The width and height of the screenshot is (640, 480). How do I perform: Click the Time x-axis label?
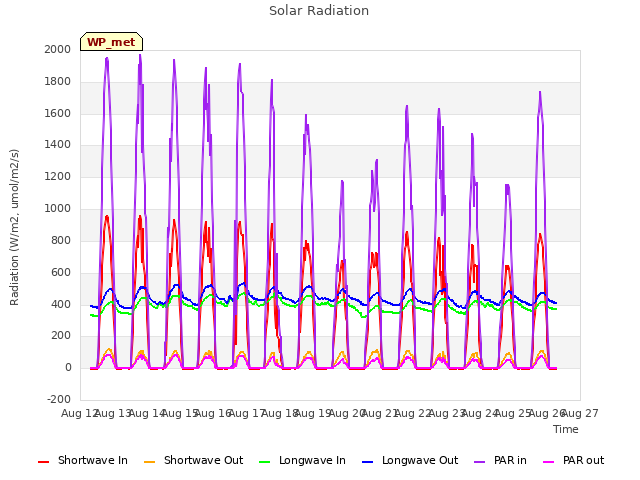pyautogui.click(x=566, y=429)
